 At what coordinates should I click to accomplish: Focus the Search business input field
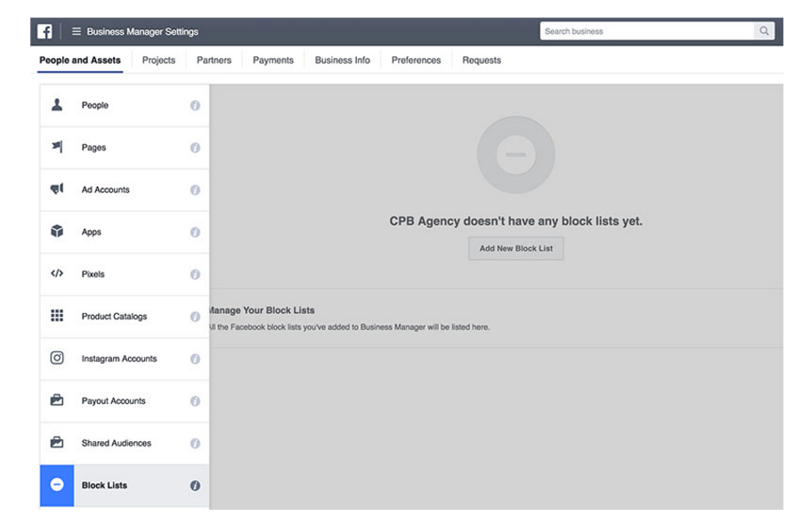(647, 31)
